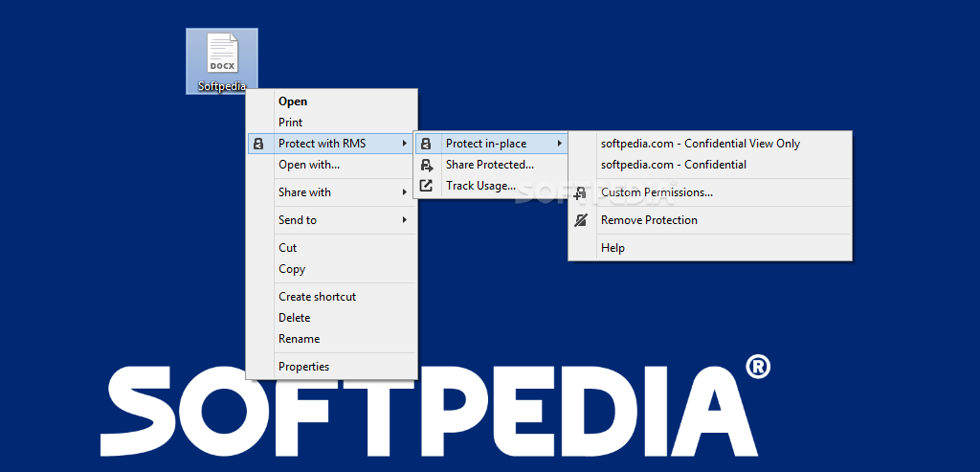Apply softpedia.com - Confidential View Only template
Screen dimensions: 980x472
point(710,144)
